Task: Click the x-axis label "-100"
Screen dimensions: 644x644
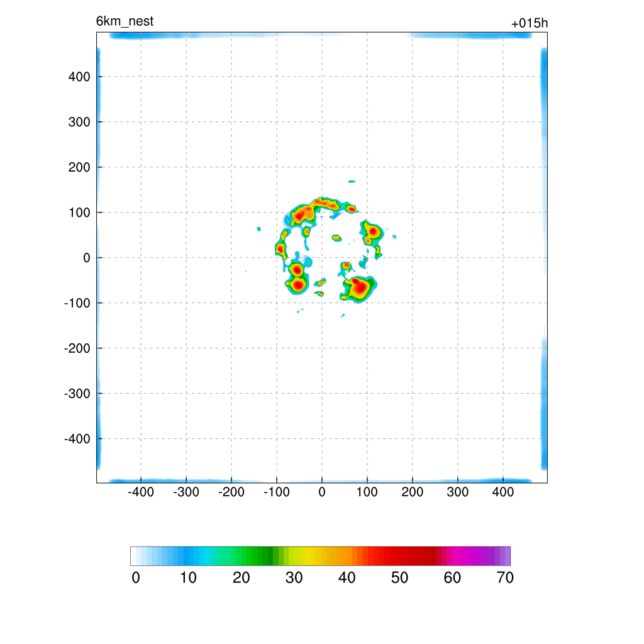Action: point(277,492)
